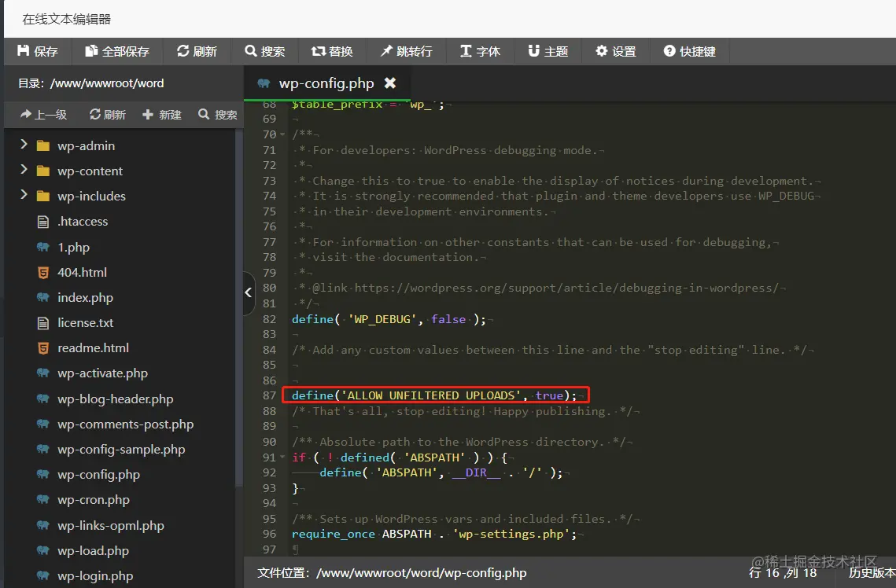Click wp-activate.php PHP icon
Image resolution: width=896 pixels, height=588 pixels.
(42, 372)
